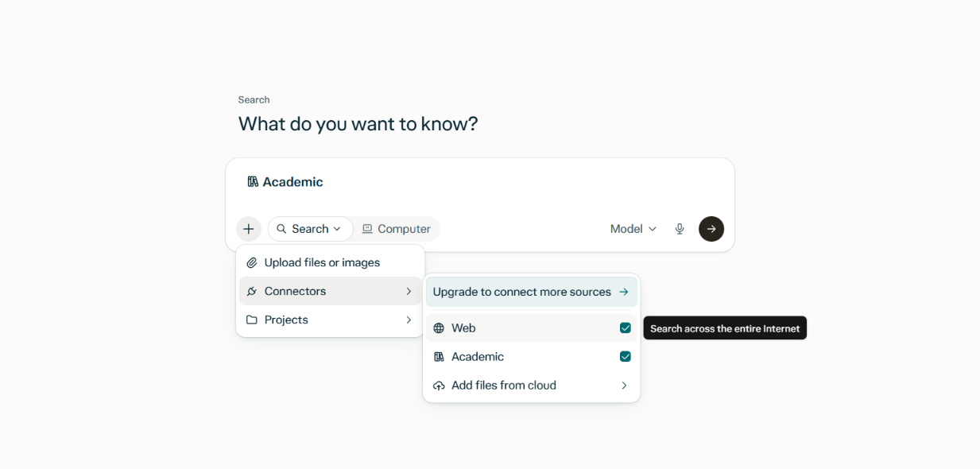This screenshot has height=469, width=980.
Task: Expand the chevron on Connectors row
Action: click(409, 291)
